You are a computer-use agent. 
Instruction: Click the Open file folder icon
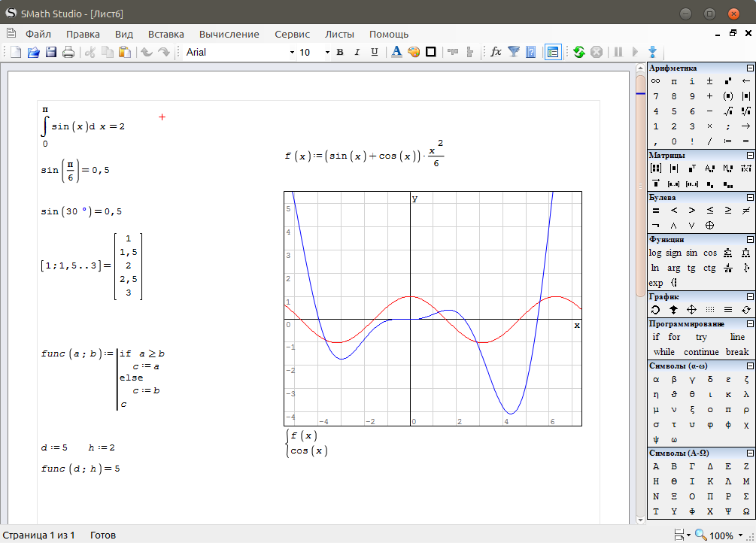[x=34, y=52]
